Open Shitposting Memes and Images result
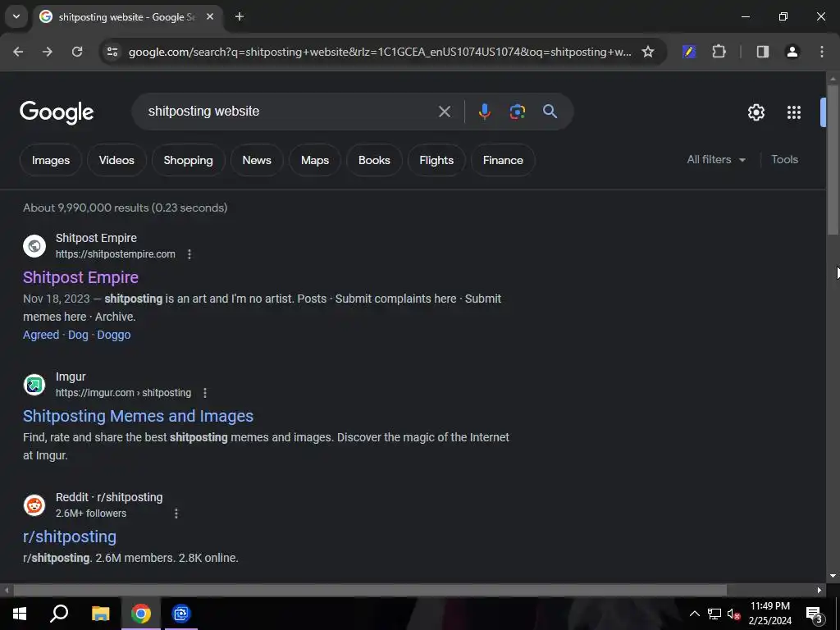The width and height of the screenshot is (840, 630). tap(138, 416)
